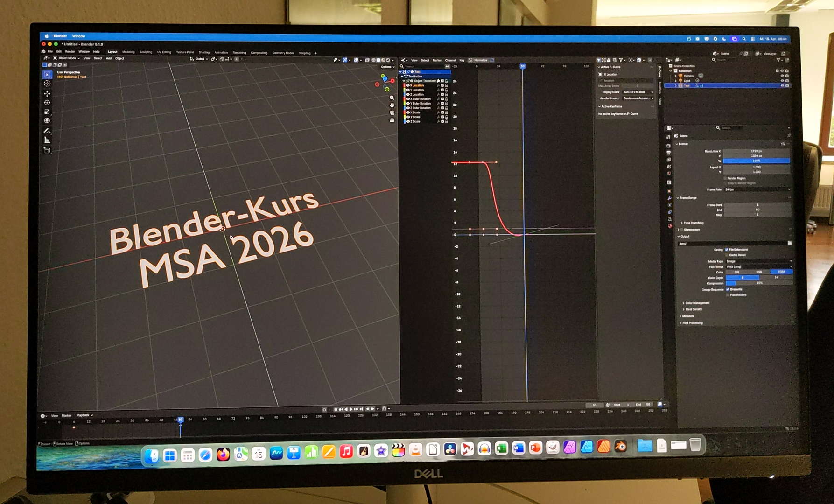The height and width of the screenshot is (504, 834).
Task: Toggle camera view icon in viewport
Action: tap(392, 112)
